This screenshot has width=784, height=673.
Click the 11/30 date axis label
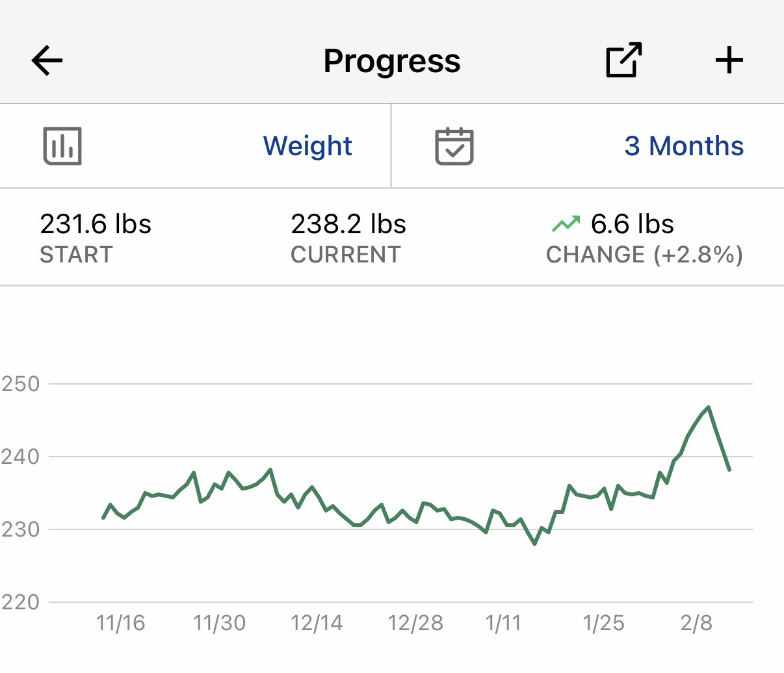[x=219, y=623]
